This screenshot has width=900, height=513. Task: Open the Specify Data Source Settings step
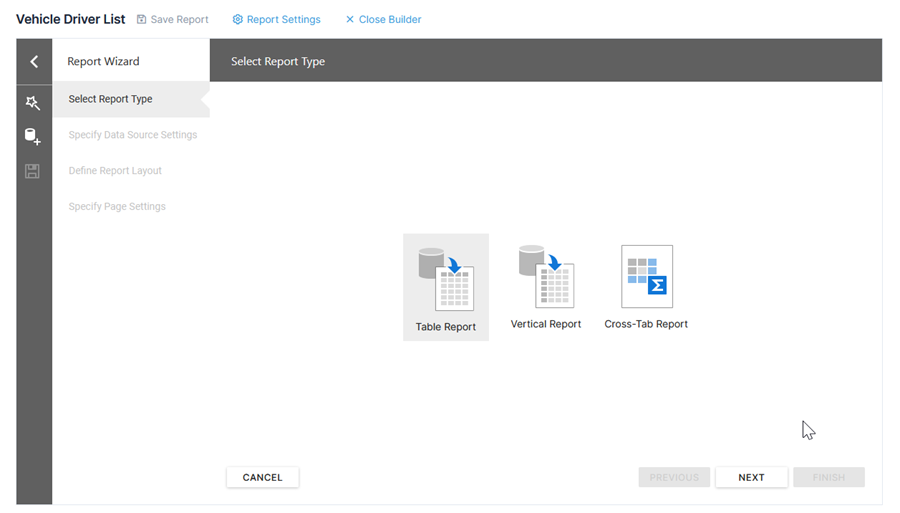(132, 135)
